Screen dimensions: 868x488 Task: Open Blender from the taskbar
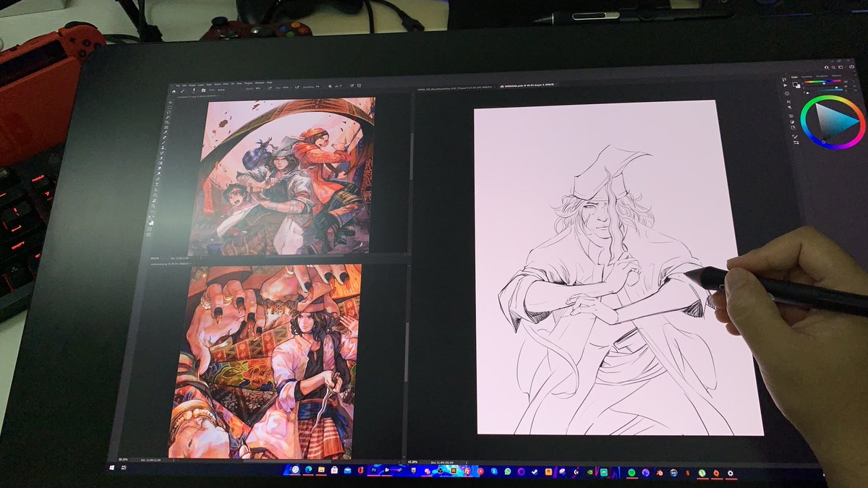(x=660, y=473)
